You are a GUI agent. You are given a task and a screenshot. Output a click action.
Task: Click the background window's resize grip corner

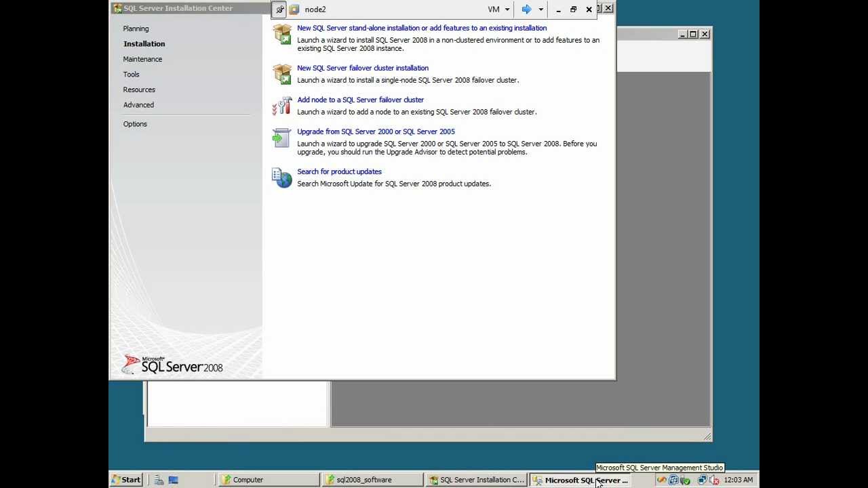pos(707,437)
